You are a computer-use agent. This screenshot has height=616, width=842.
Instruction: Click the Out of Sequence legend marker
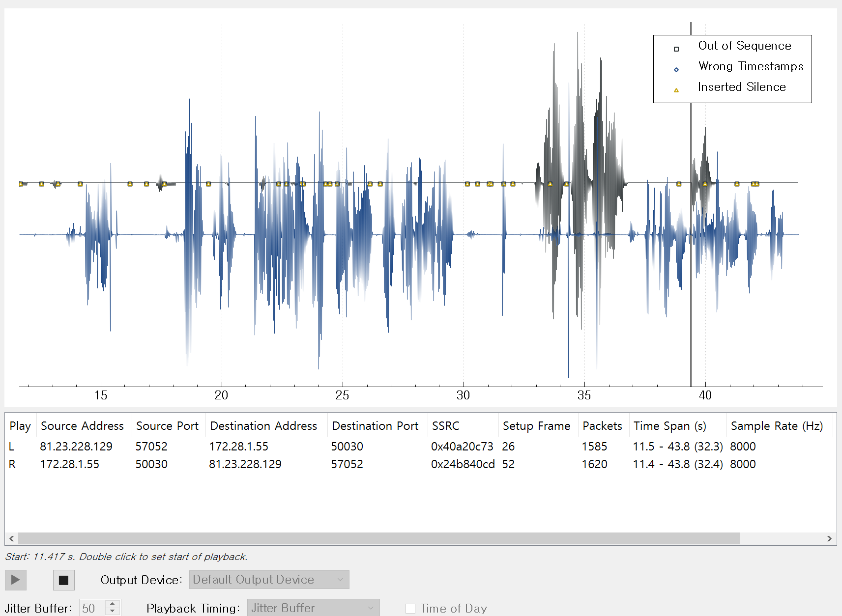click(676, 49)
